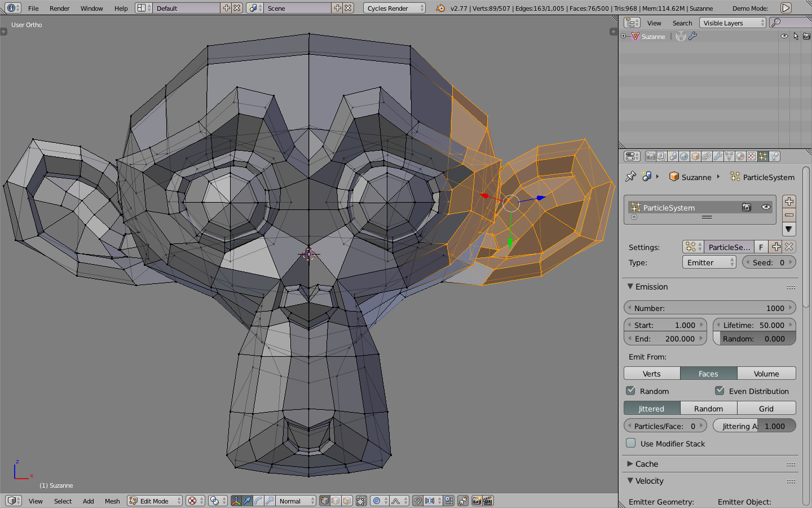Toggle limit selection to visible icon
Image resolution: width=812 pixels, height=508 pixels.
(x=361, y=501)
